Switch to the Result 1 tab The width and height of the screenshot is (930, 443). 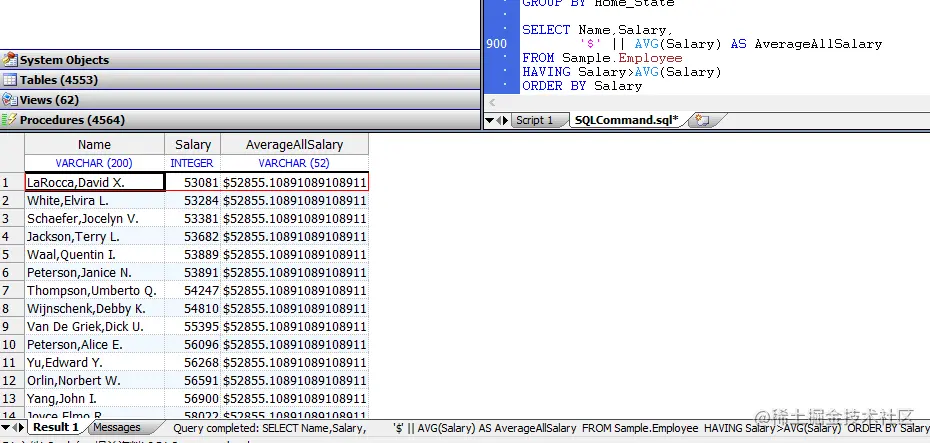coord(55,427)
